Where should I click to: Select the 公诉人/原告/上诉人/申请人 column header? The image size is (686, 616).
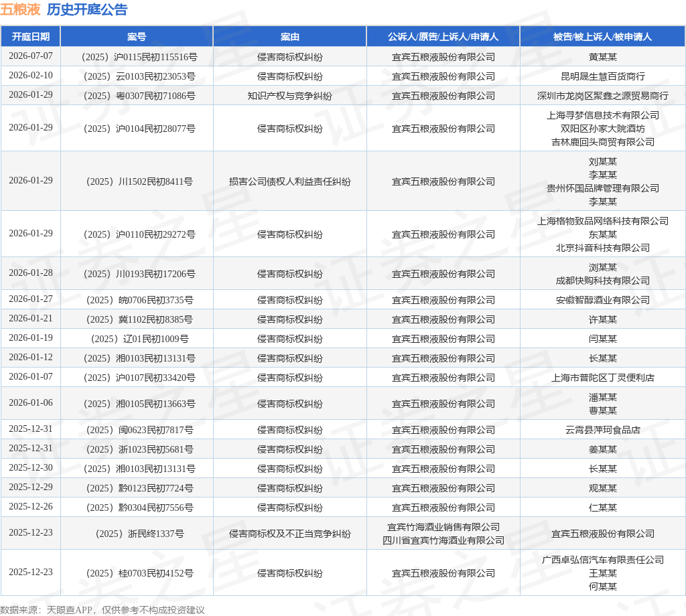point(443,37)
